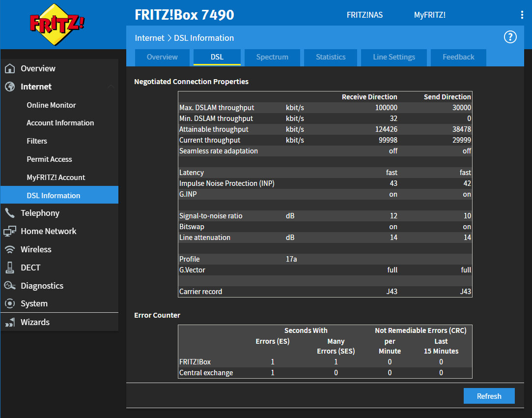
Task: Expand Telephony in sidebar
Action: point(40,213)
